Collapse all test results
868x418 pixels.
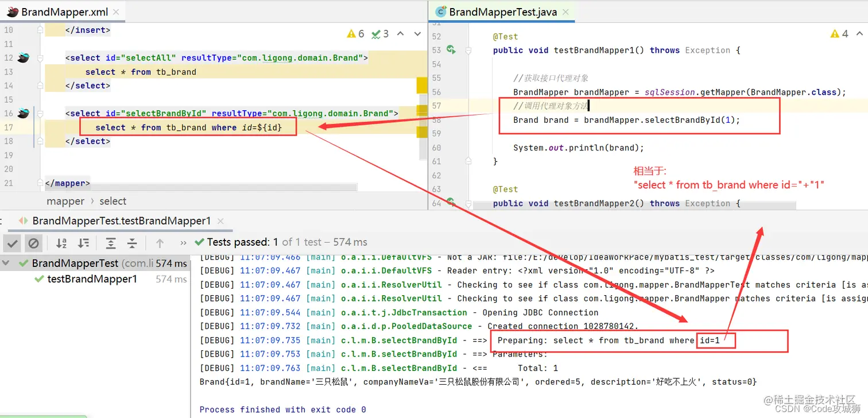click(x=132, y=243)
